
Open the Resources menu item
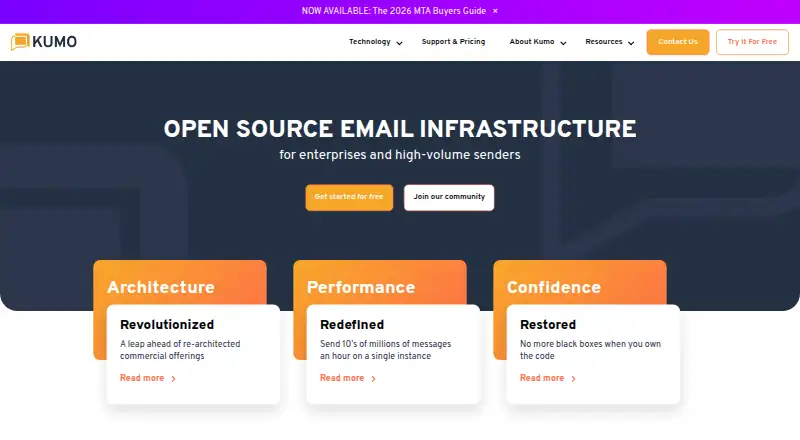click(604, 41)
